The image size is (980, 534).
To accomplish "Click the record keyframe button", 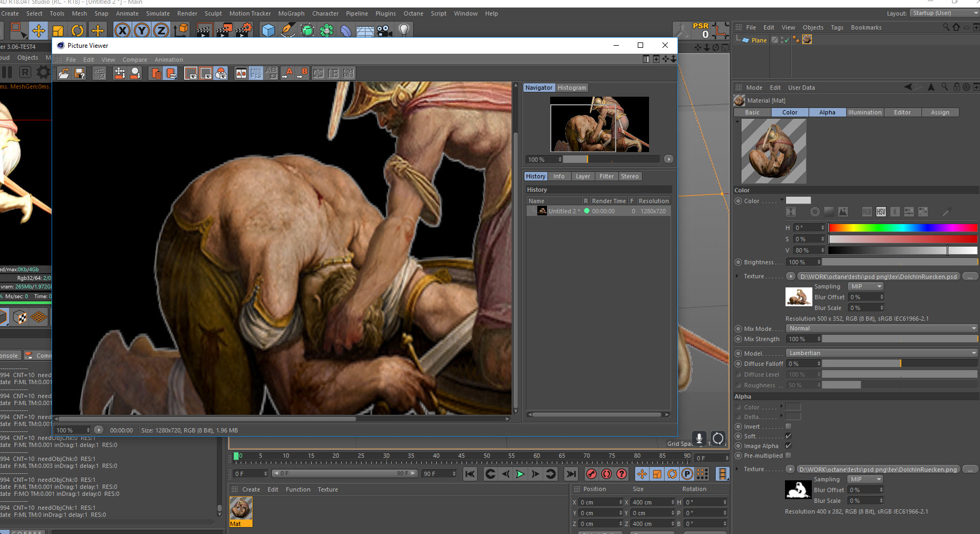I will tap(591, 474).
